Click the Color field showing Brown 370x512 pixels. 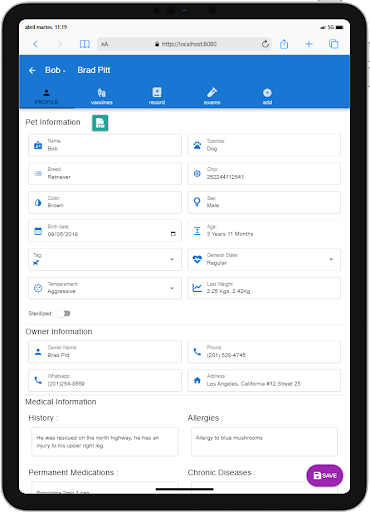105,202
